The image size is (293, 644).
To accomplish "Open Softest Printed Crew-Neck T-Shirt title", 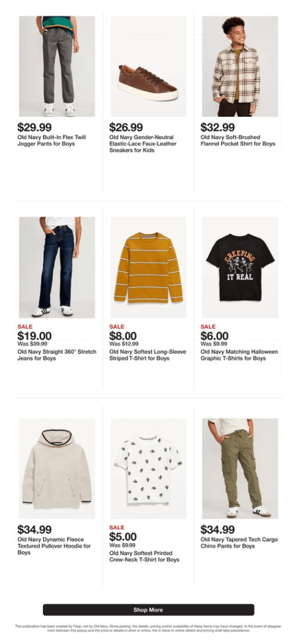I will [145, 557].
